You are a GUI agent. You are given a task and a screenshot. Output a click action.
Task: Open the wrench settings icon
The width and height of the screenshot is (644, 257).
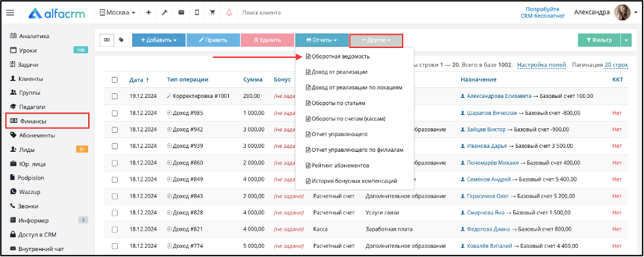(164, 12)
